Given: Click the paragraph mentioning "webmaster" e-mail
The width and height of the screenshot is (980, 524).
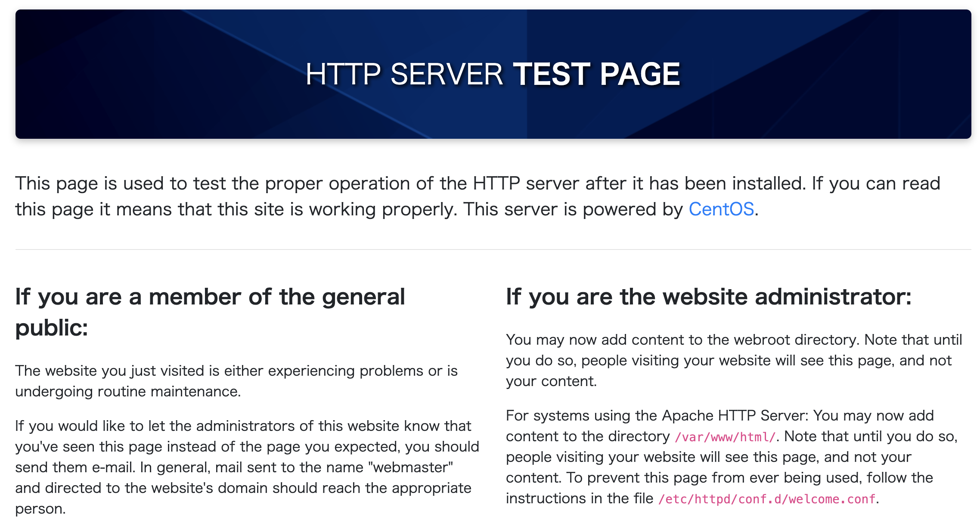Looking at the screenshot, I should tap(247, 457).
